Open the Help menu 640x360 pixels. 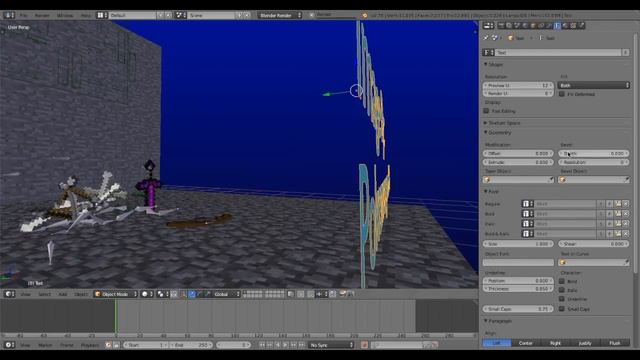[x=86, y=16]
